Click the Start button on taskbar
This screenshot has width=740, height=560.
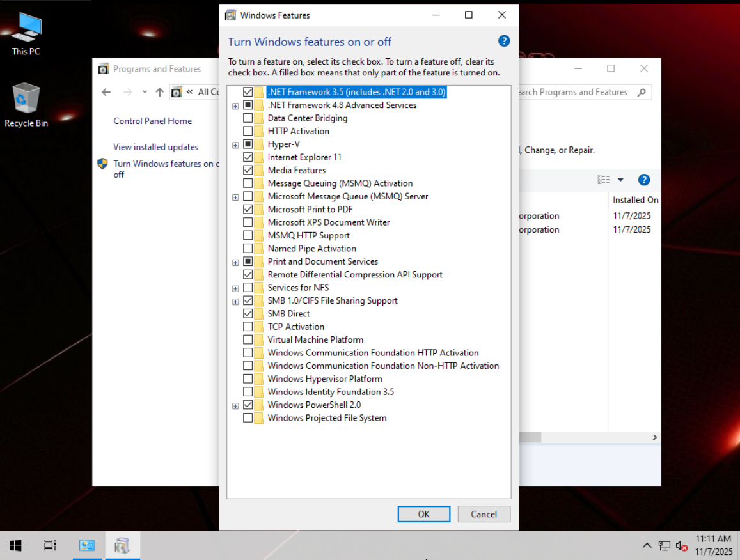pos(16,545)
